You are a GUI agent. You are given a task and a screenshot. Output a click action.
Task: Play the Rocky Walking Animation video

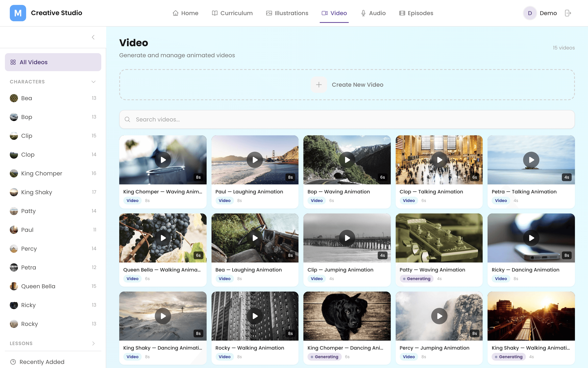[255, 316]
